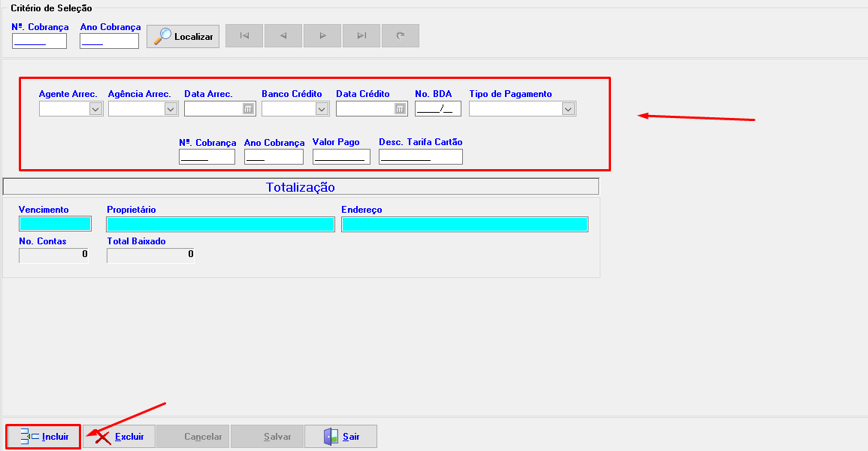Click the next record arrow
Image resolution: width=868 pixels, height=451 pixels.
pyautogui.click(x=322, y=36)
